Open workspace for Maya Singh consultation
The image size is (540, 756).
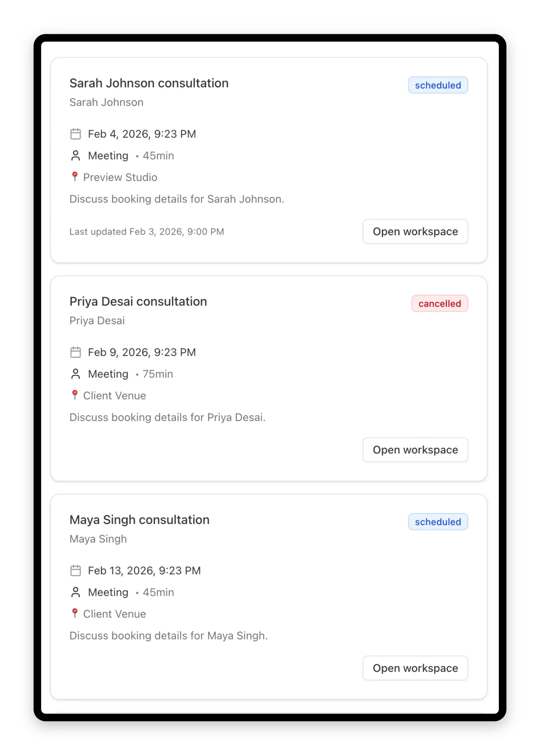click(x=415, y=668)
